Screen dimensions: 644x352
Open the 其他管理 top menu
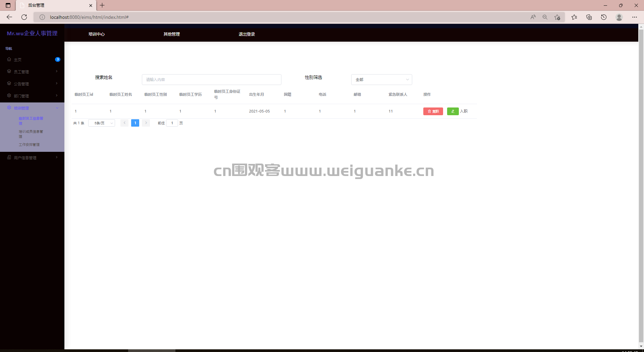(172, 34)
